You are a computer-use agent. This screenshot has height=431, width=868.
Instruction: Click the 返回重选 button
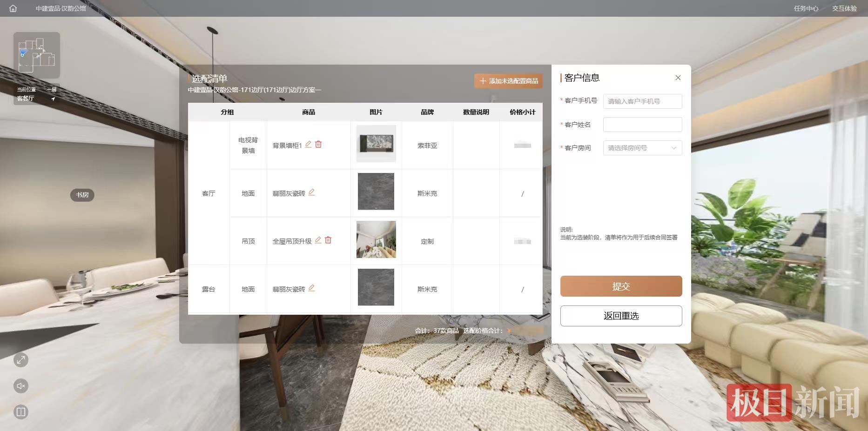click(621, 316)
